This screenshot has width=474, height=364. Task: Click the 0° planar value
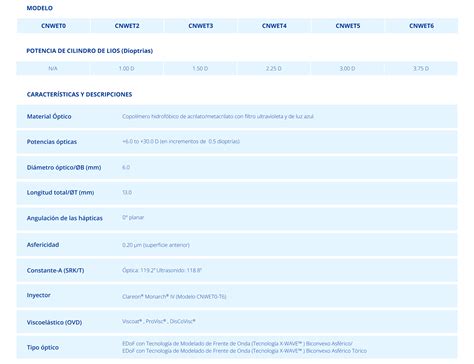coord(133,217)
